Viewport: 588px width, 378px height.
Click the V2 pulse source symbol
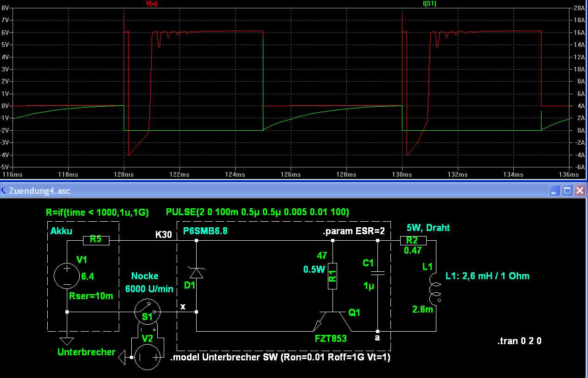(x=147, y=358)
